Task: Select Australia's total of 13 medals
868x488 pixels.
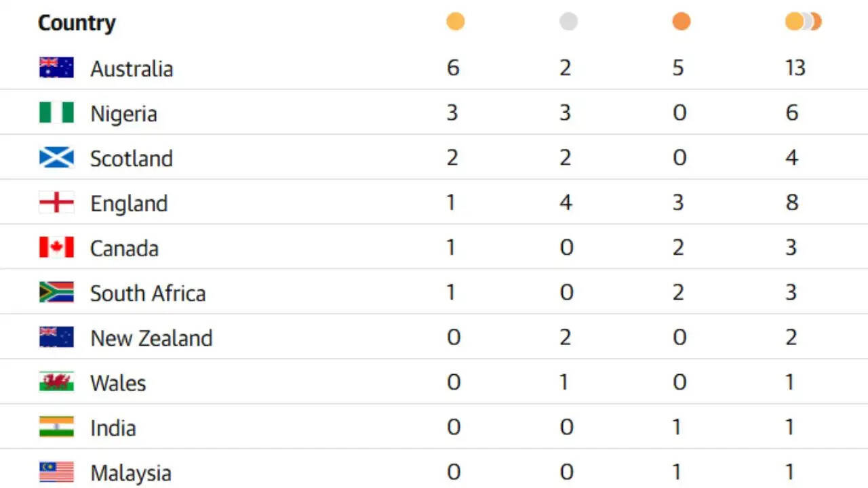Action: [x=795, y=68]
